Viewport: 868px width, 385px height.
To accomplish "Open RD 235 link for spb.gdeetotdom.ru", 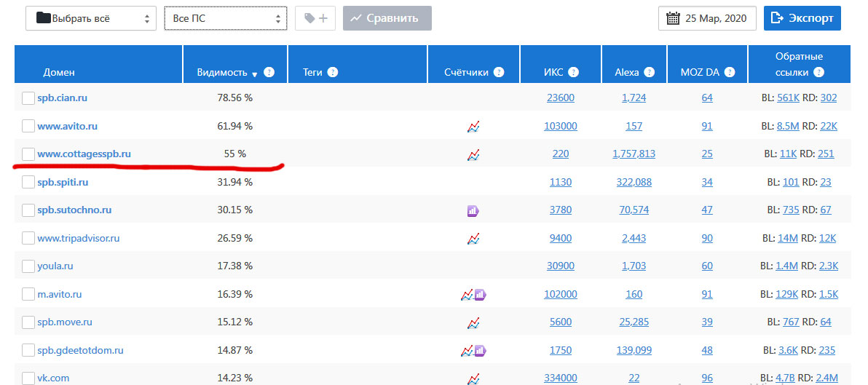I will click(x=827, y=350).
